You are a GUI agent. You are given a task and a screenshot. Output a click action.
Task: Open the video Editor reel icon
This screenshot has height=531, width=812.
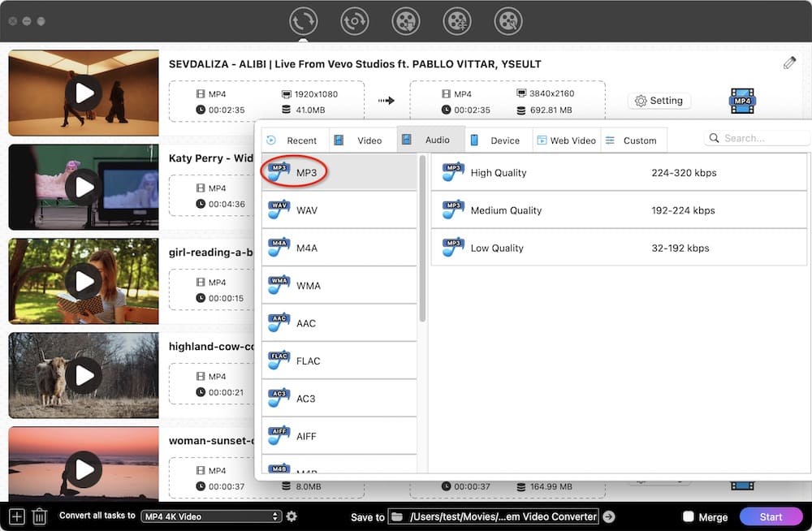(x=457, y=21)
